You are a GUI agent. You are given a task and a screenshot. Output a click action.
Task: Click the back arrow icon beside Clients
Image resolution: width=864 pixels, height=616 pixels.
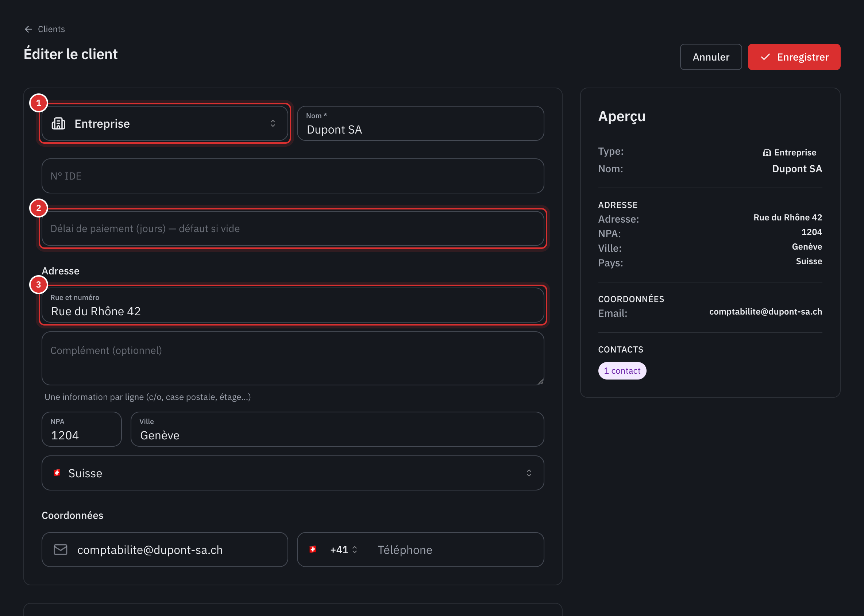28,29
